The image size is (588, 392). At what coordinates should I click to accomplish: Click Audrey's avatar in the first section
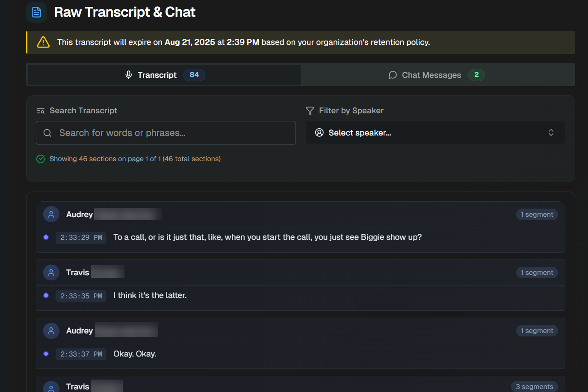coord(51,214)
